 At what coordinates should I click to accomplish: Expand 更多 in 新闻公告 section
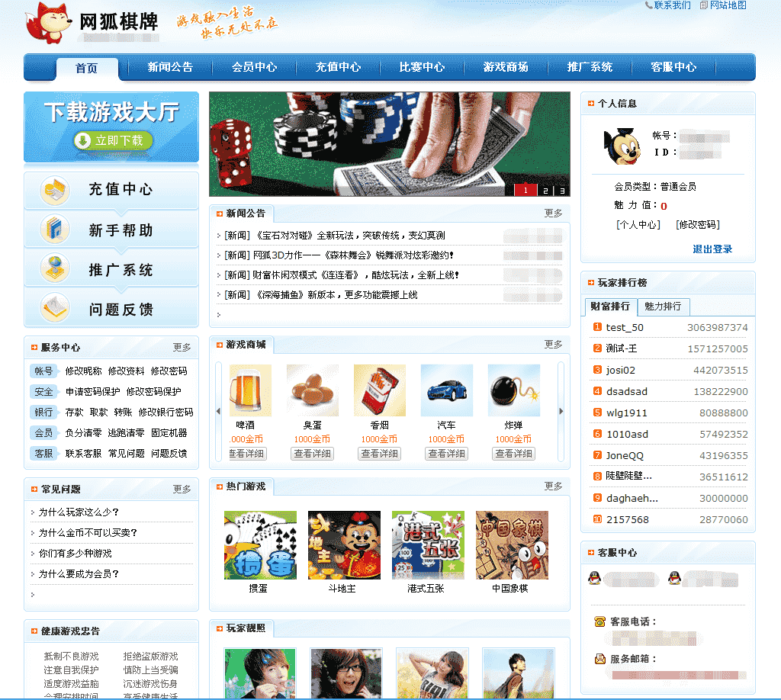pos(553,214)
